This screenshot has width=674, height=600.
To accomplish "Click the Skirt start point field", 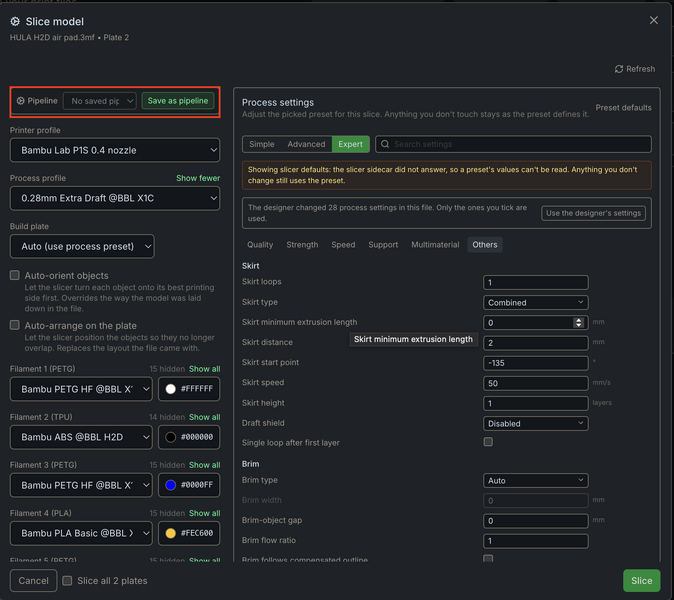I will coord(536,363).
